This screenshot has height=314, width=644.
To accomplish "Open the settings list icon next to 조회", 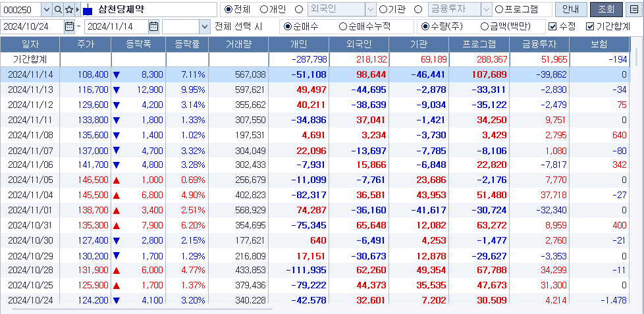I will coord(633,9).
